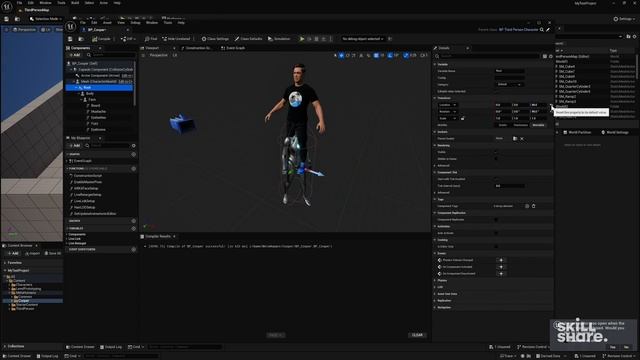The image size is (640, 360).
Task: Select the Beard component
Action: click(95, 105)
